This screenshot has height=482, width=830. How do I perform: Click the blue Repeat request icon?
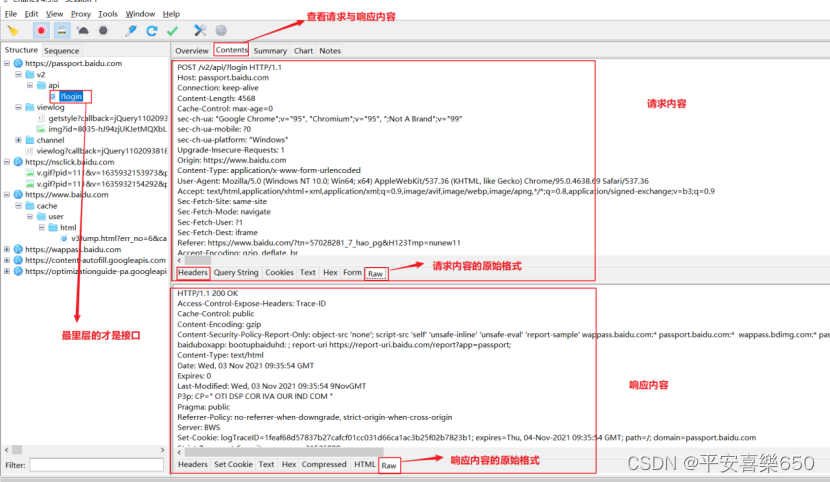pos(152,31)
